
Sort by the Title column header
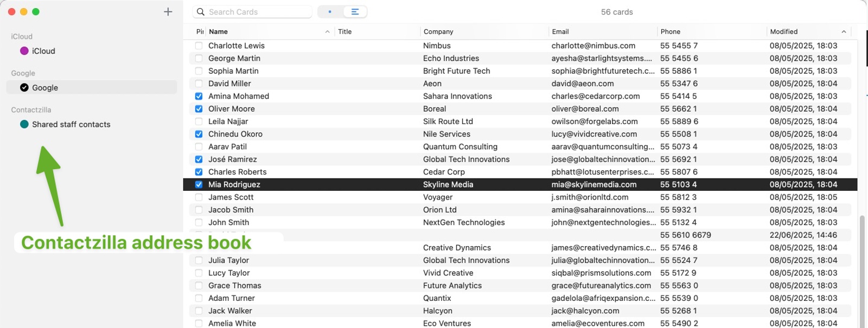click(344, 32)
